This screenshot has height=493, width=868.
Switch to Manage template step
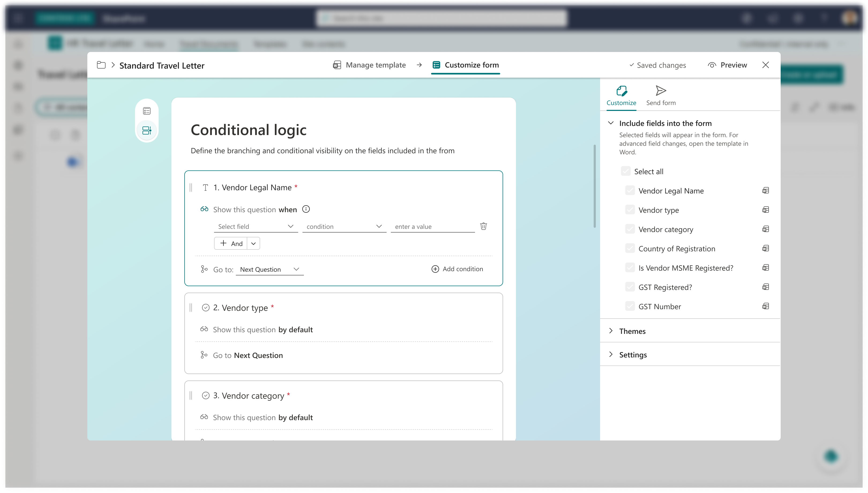tap(369, 65)
